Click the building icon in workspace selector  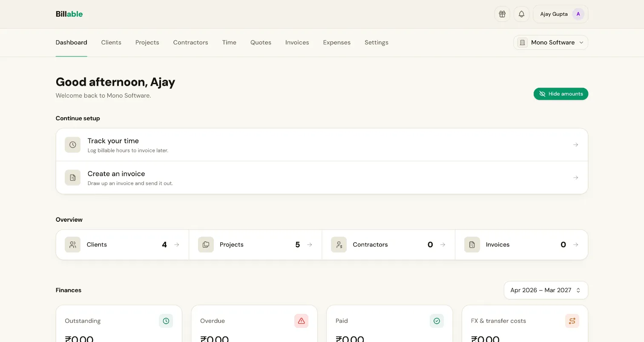click(522, 42)
